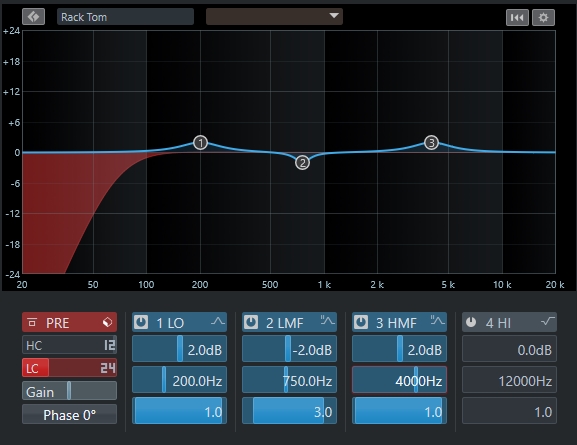Toggle band 1 LO power button
The width and height of the screenshot is (577, 445).
coord(141,322)
